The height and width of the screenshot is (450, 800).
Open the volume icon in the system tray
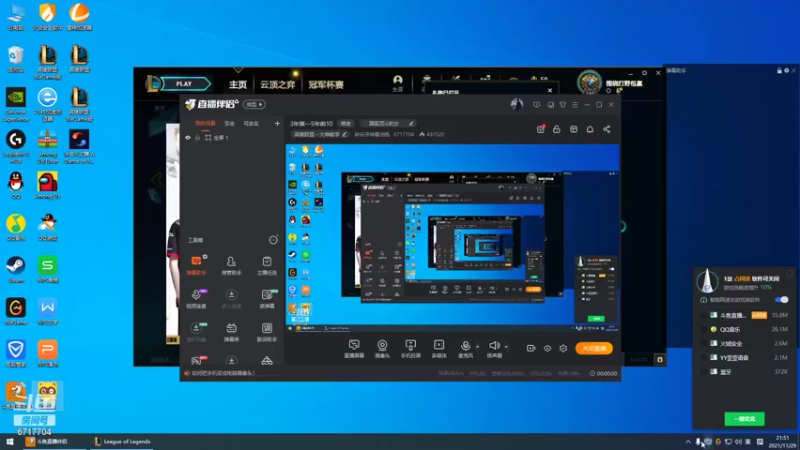tap(738, 442)
